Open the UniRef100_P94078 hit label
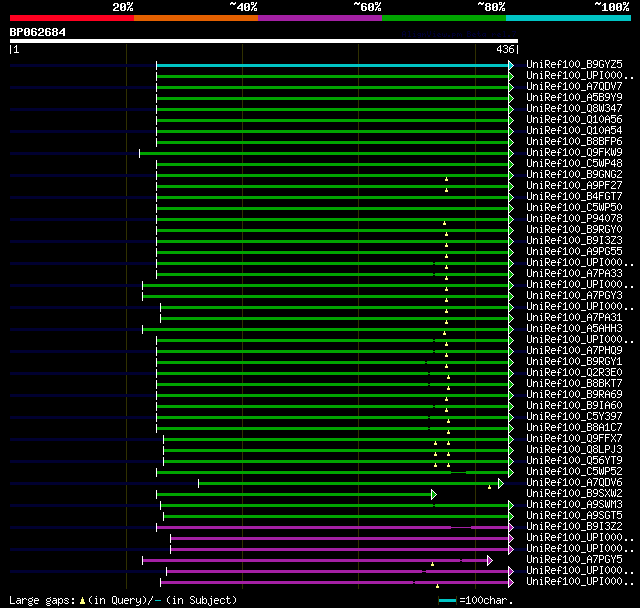 point(574,219)
